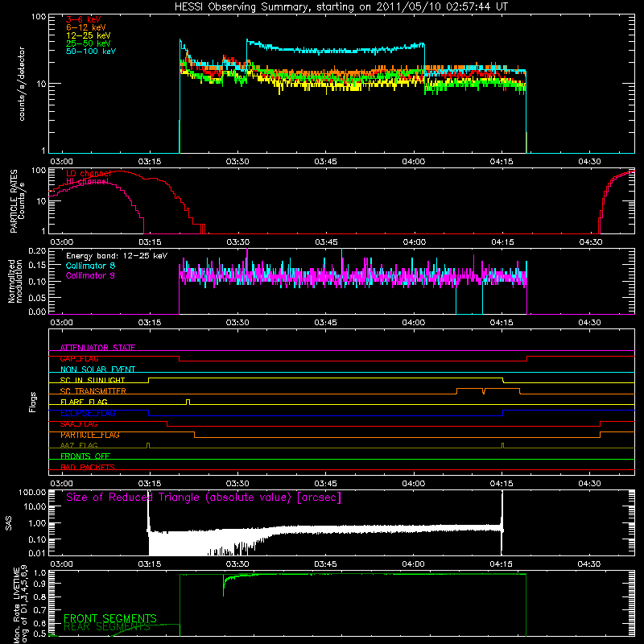The width and height of the screenshot is (644, 644).
Task: Click the LO channel legend label
Action: pyautogui.click(x=89, y=173)
